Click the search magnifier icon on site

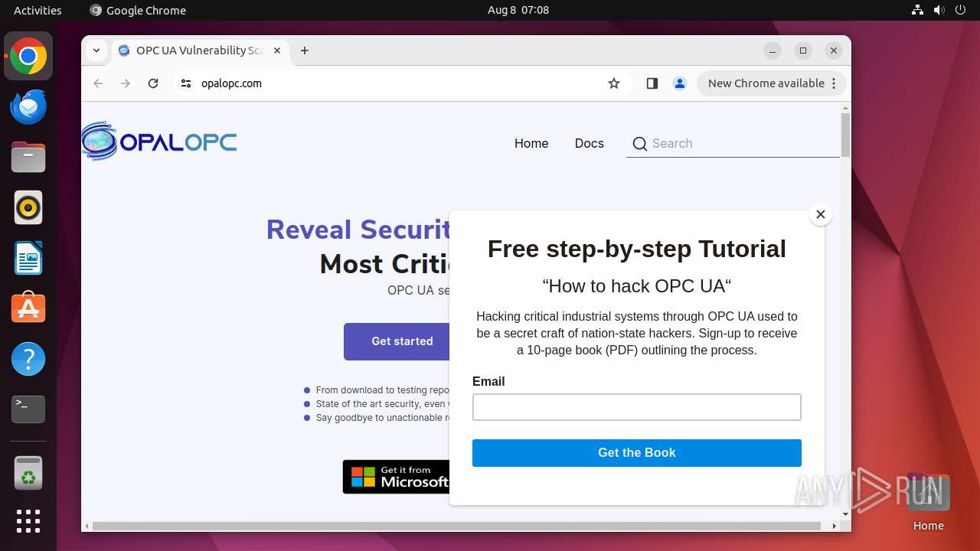tap(640, 144)
